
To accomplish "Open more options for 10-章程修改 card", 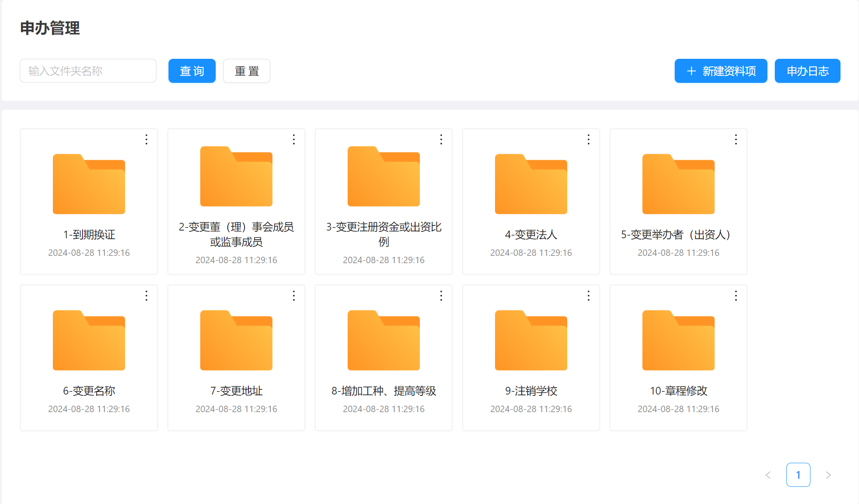I will (736, 296).
